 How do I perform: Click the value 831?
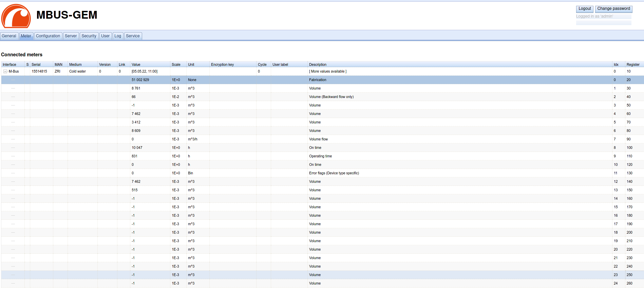coord(135,156)
